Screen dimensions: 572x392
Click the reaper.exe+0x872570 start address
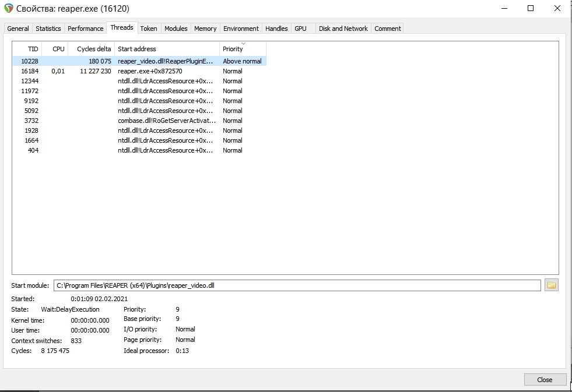pos(150,71)
